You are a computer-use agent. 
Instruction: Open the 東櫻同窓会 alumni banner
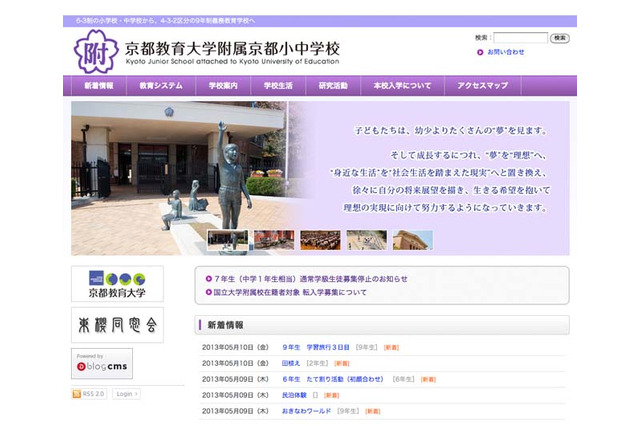[x=117, y=325]
